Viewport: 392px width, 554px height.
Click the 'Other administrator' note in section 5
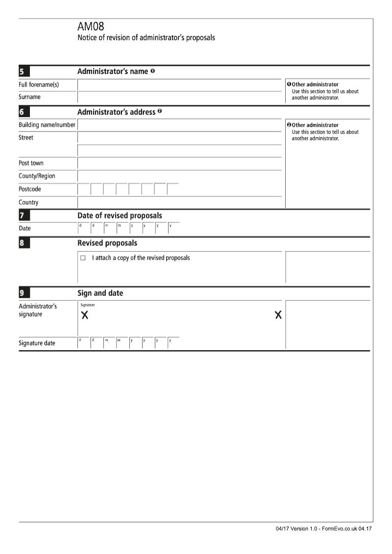pos(315,85)
